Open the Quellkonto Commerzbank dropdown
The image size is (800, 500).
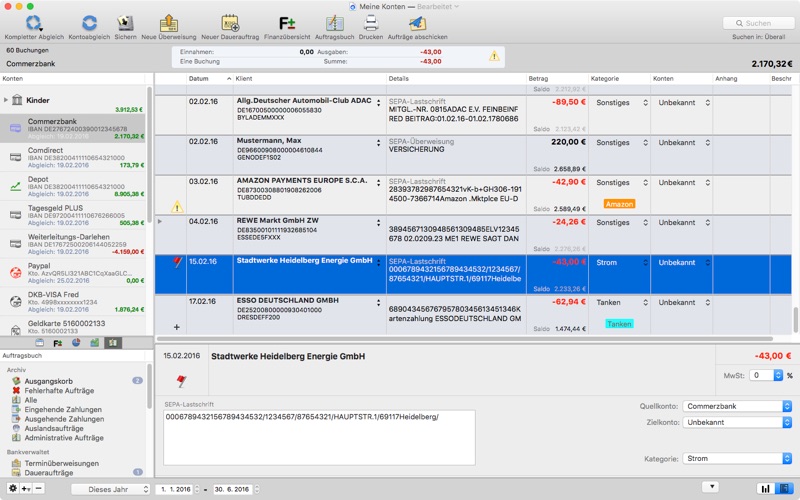tap(737, 406)
